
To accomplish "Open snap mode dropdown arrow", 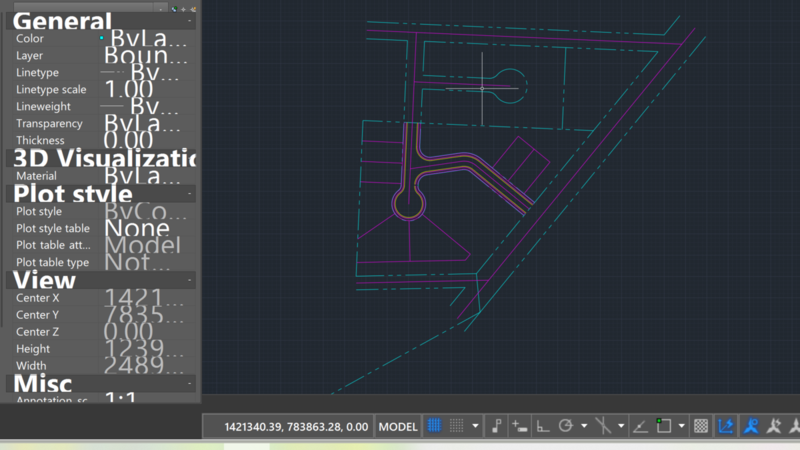I will 475,426.
